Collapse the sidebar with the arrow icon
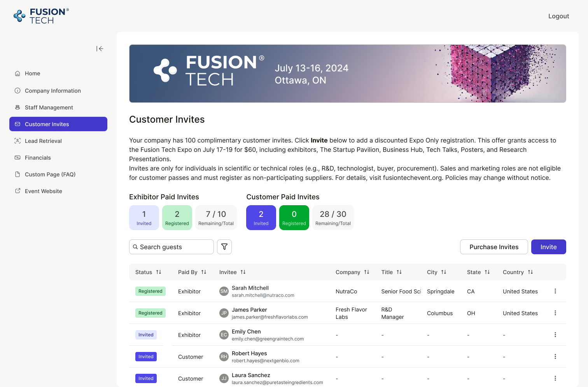588x387 pixels. [x=100, y=49]
